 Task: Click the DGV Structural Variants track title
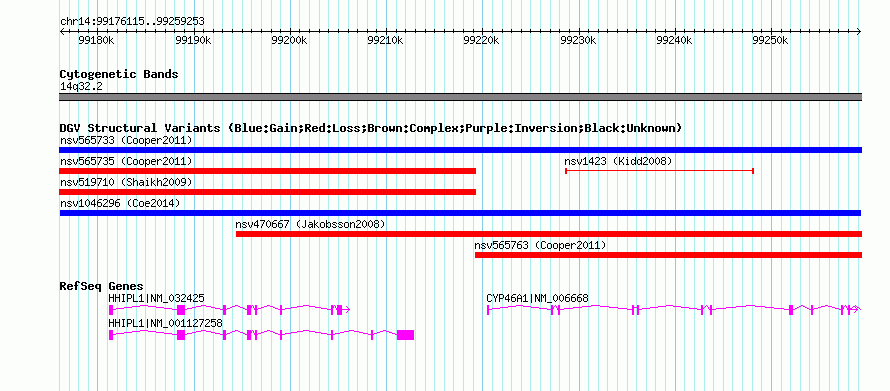click(370, 128)
